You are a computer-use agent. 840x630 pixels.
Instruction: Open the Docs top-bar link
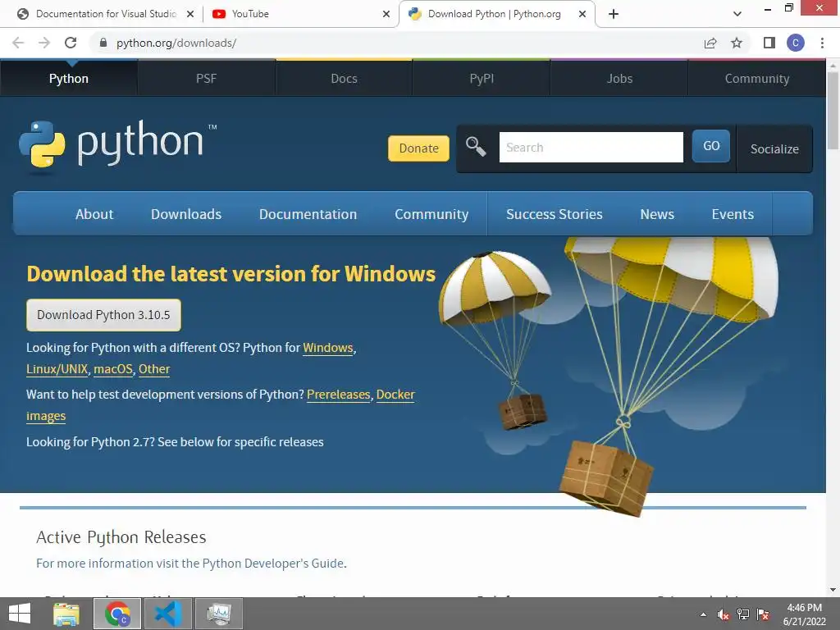[x=344, y=79]
